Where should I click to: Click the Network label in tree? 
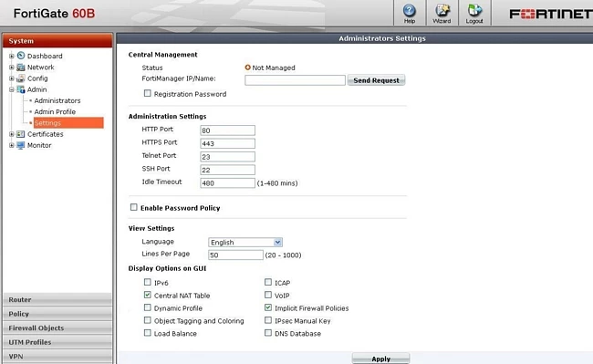click(x=40, y=68)
